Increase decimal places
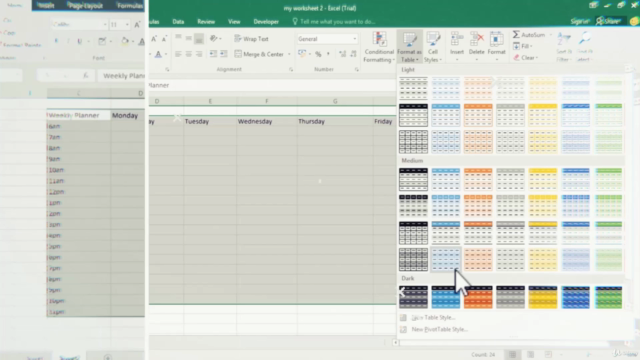Viewport: 640px width, 360px height. tap(342, 54)
